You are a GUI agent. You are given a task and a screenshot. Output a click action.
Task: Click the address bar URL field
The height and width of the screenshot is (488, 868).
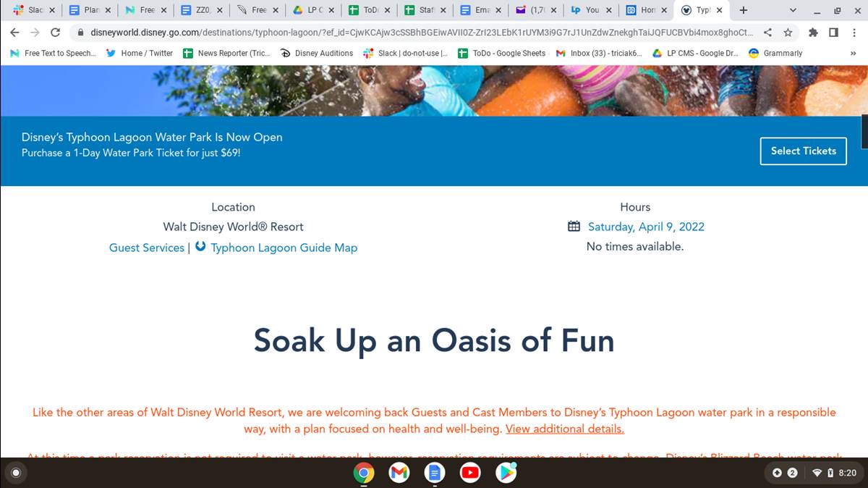[420, 33]
